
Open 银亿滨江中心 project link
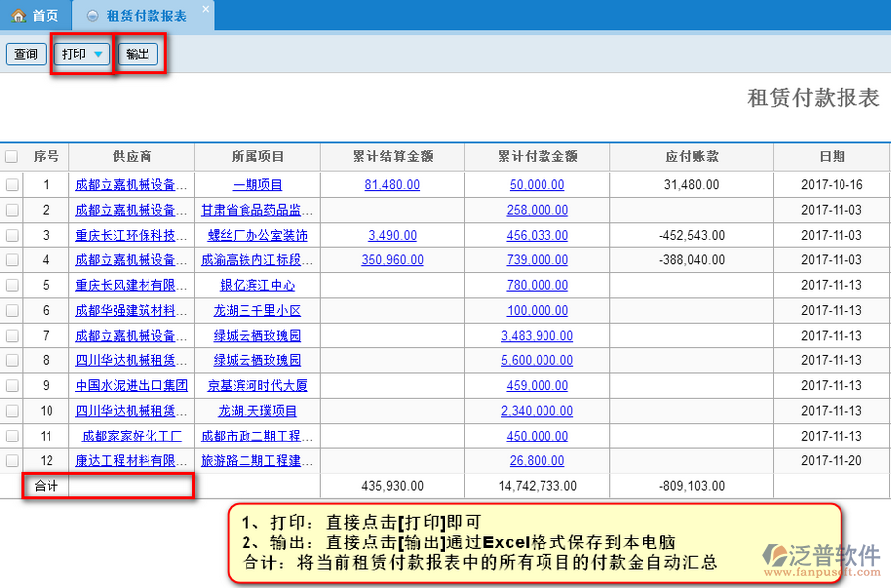(x=257, y=285)
